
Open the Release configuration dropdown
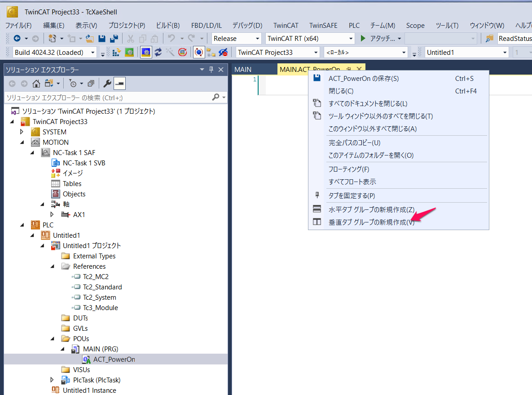click(x=258, y=39)
